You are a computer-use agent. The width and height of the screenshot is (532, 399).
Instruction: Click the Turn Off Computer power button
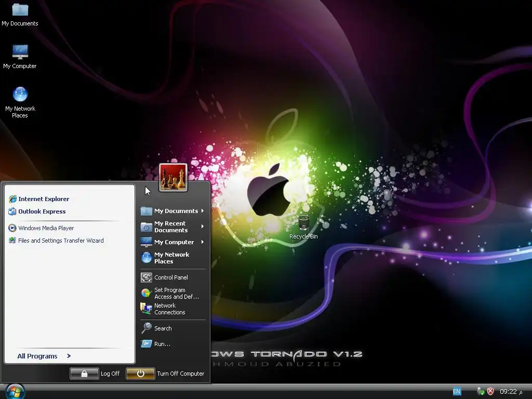click(140, 374)
